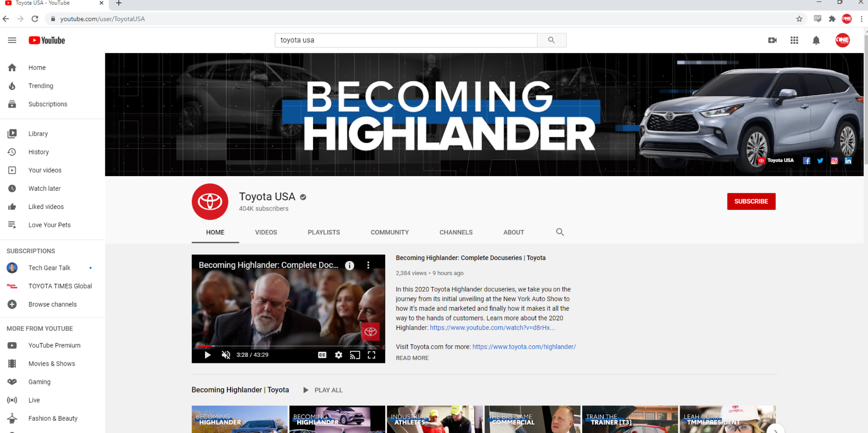This screenshot has height=433, width=868.
Task: Select the channel Home tab
Action: 215,232
